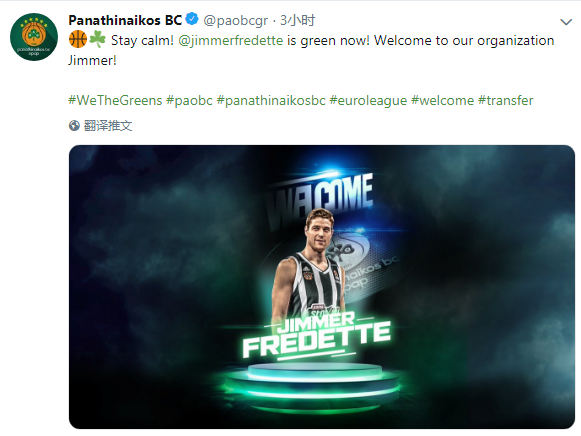Open the #transfer hashtag
This screenshot has width=581, height=436.
pos(505,100)
